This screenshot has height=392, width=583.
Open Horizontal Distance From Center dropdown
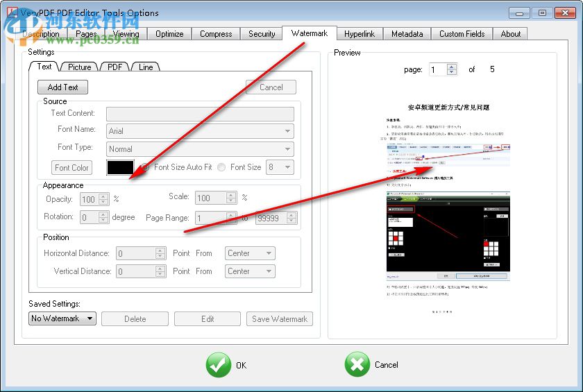click(250, 253)
